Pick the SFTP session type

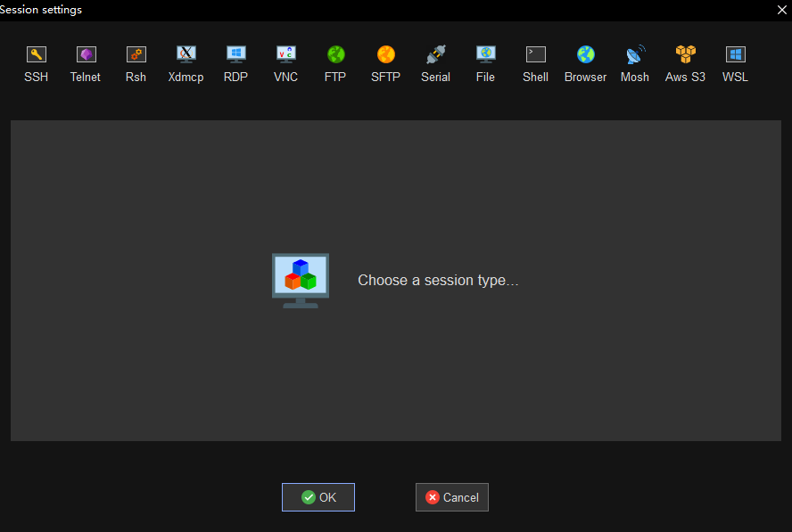pyautogui.click(x=385, y=64)
